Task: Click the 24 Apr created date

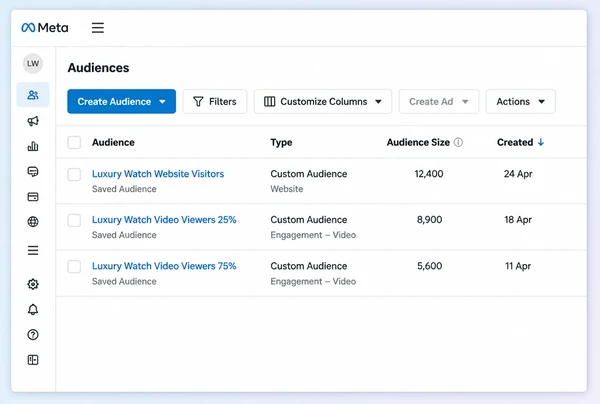Action: 518,174
